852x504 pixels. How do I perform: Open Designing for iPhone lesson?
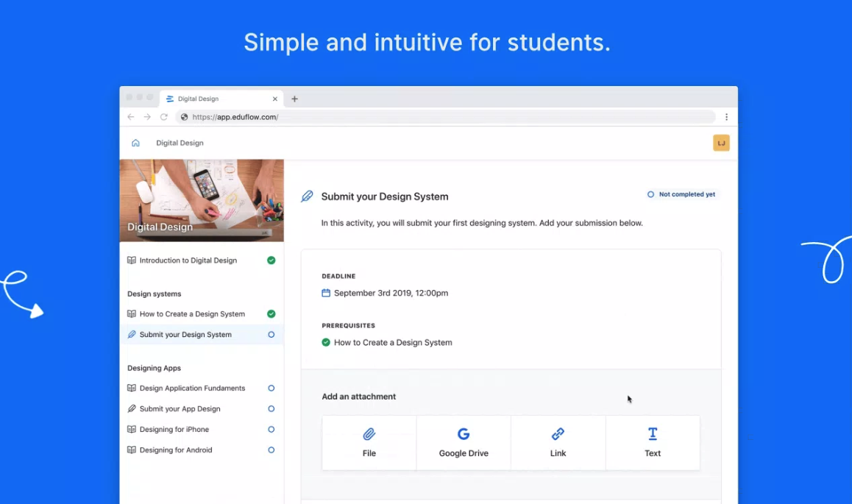[202, 430]
